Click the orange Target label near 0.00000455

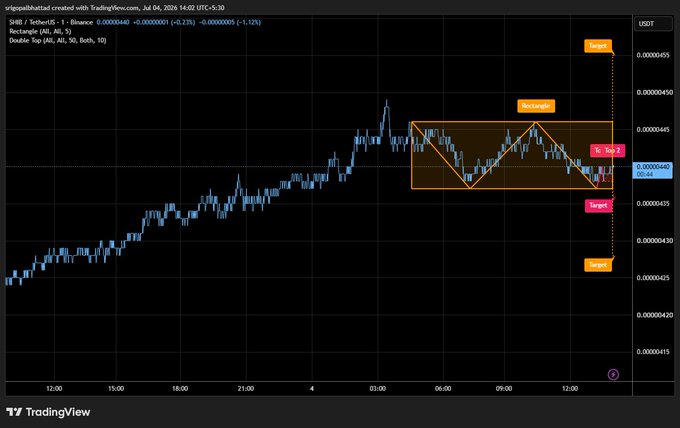(598, 46)
